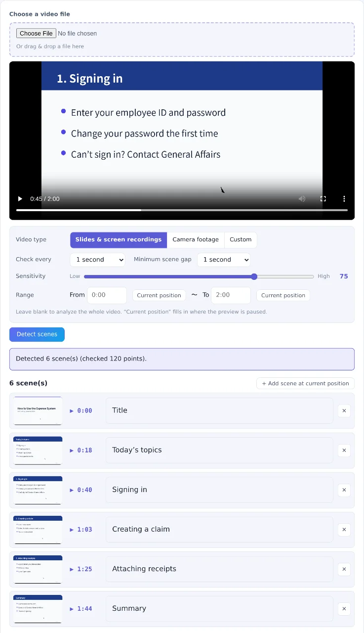Click the sensitivity value 75

pyautogui.click(x=344, y=276)
